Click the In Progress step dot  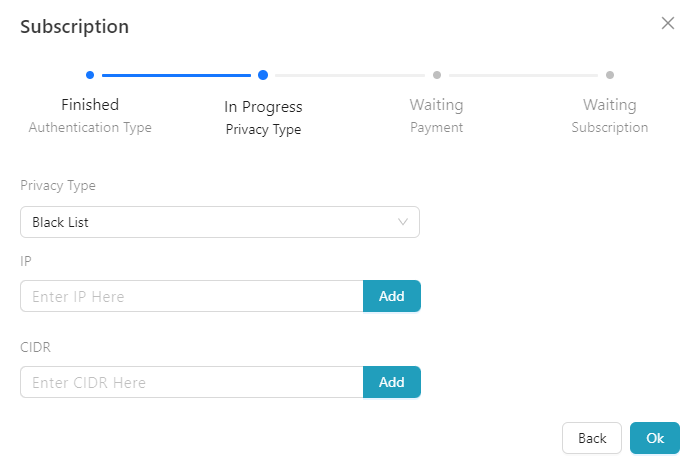pyautogui.click(x=263, y=74)
